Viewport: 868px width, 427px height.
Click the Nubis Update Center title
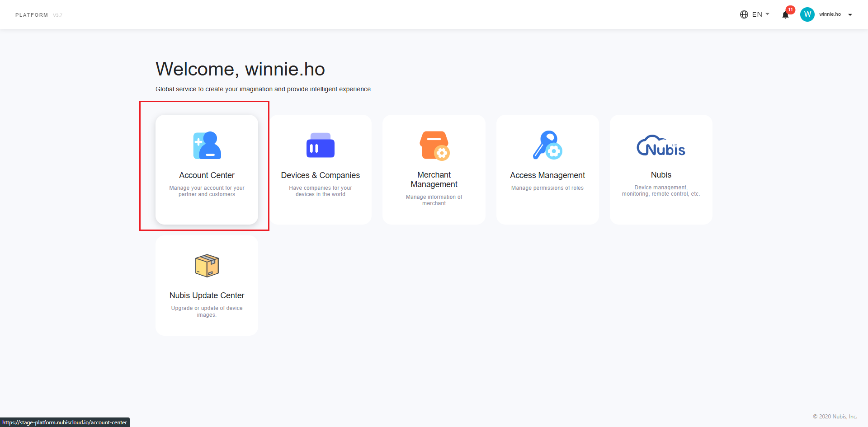pyautogui.click(x=207, y=296)
